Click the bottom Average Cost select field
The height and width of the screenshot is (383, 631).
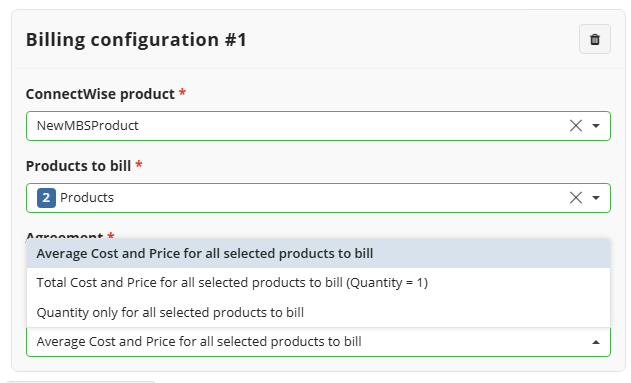point(318,342)
